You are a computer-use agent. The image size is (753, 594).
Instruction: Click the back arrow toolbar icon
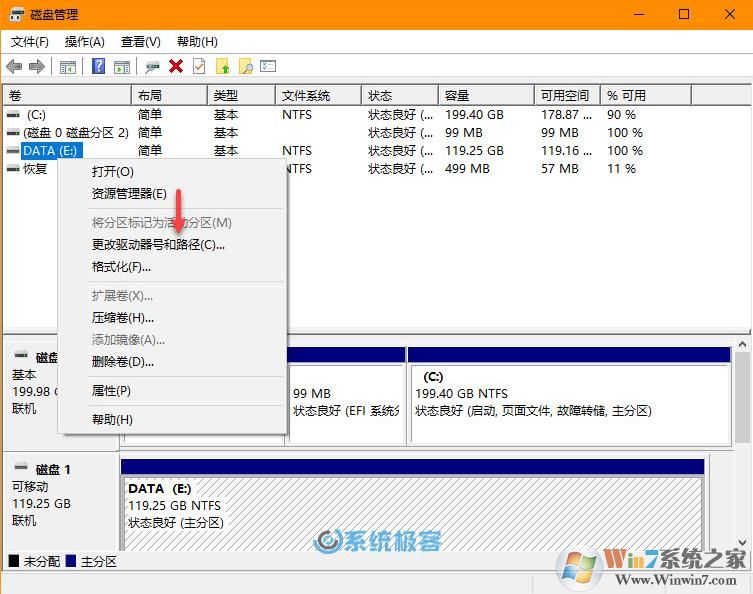coord(14,66)
